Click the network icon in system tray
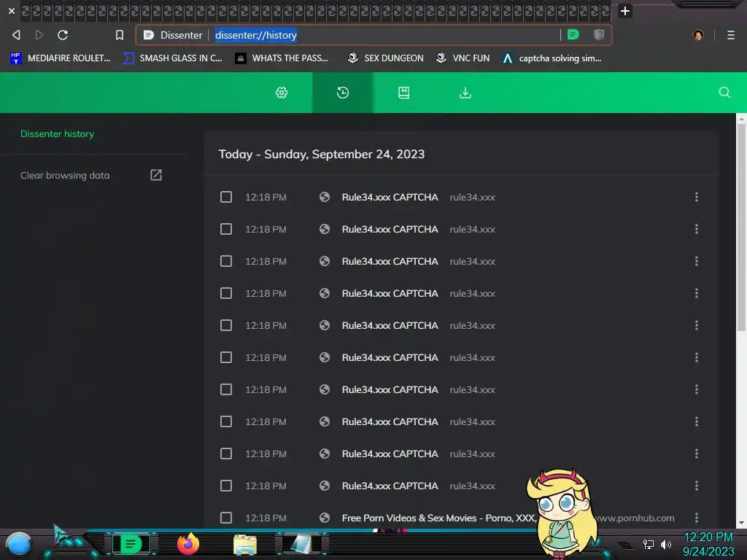 pyautogui.click(x=649, y=544)
